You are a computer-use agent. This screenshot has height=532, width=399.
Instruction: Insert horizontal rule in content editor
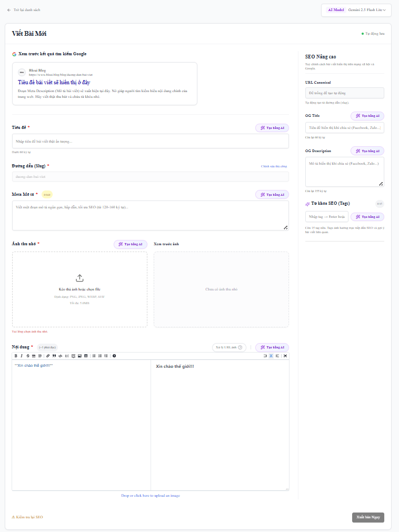[34, 356]
